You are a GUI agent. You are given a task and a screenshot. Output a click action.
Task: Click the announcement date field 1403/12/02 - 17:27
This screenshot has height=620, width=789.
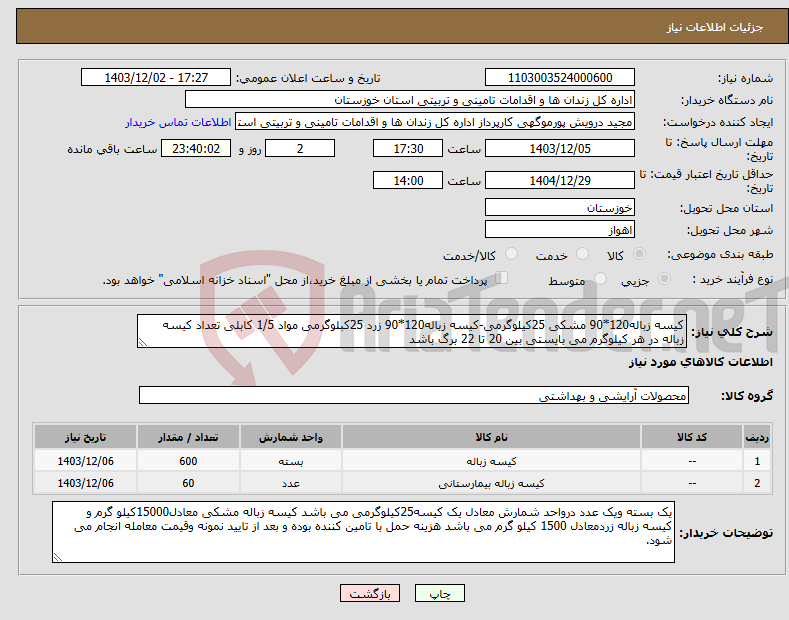[x=155, y=78]
